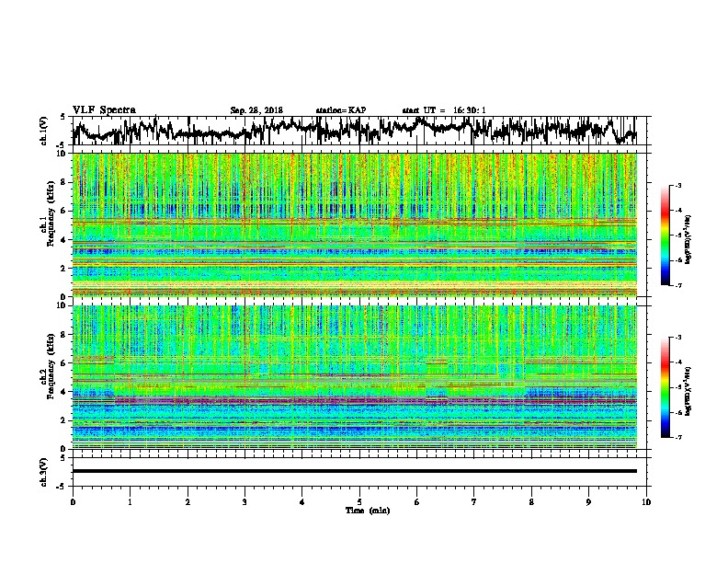Click the date "Sep. 28, 2018"
The image size is (728, 563).
256,110
